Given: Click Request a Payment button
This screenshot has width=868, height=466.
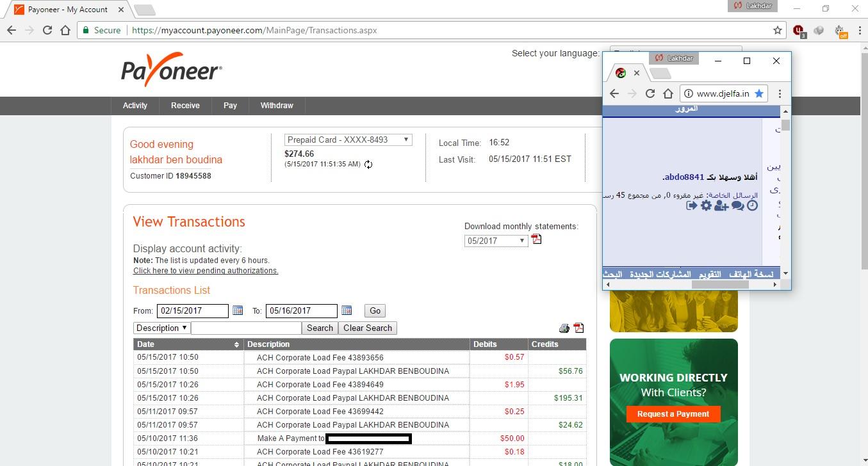Looking at the screenshot, I should point(673,414).
